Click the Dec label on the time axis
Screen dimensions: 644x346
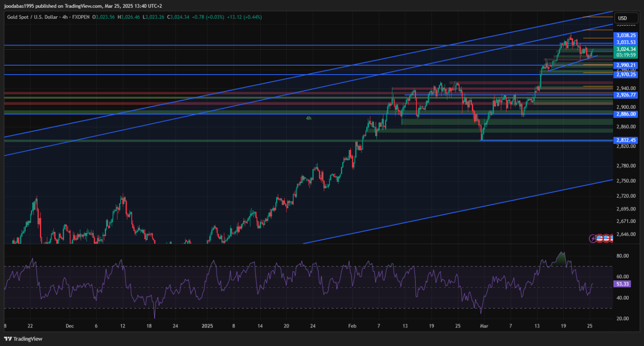[x=70, y=326]
